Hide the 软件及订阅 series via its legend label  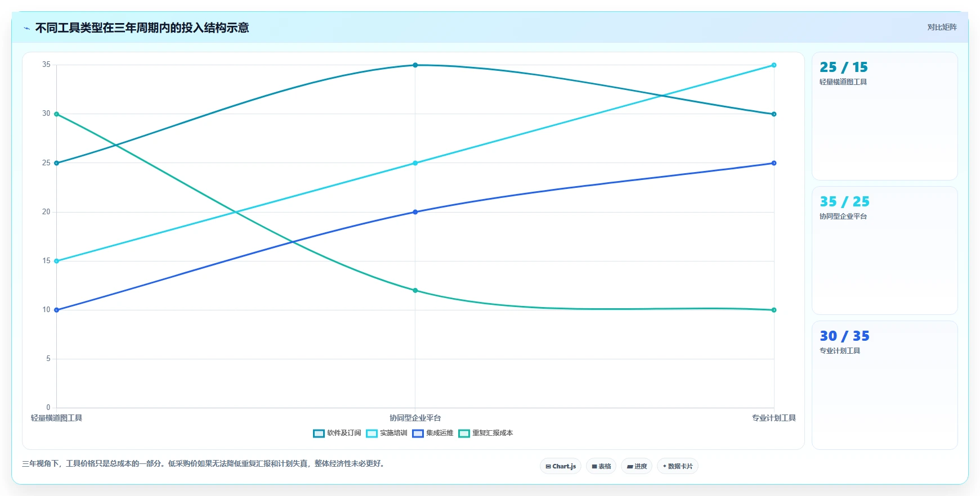pos(344,433)
